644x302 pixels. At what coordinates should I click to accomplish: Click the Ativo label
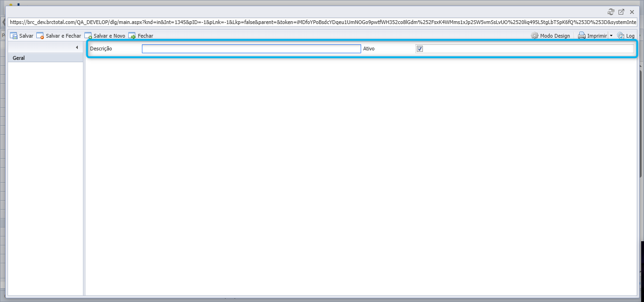369,49
